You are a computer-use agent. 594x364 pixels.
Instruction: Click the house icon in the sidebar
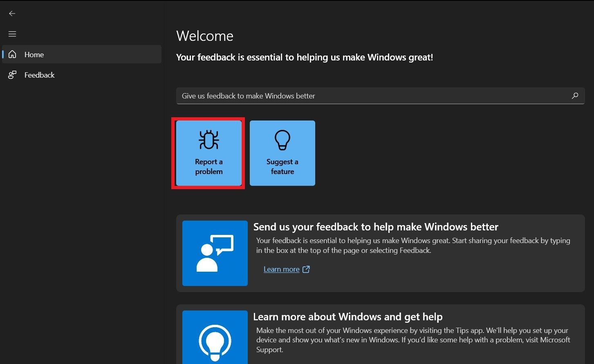pyautogui.click(x=12, y=54)
